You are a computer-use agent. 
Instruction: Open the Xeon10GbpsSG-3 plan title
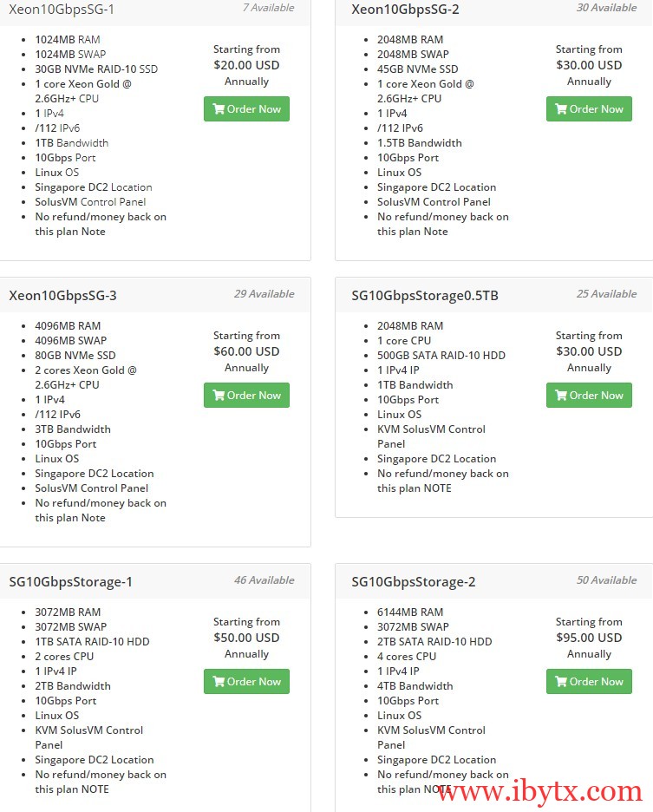[x=63, y=295]
